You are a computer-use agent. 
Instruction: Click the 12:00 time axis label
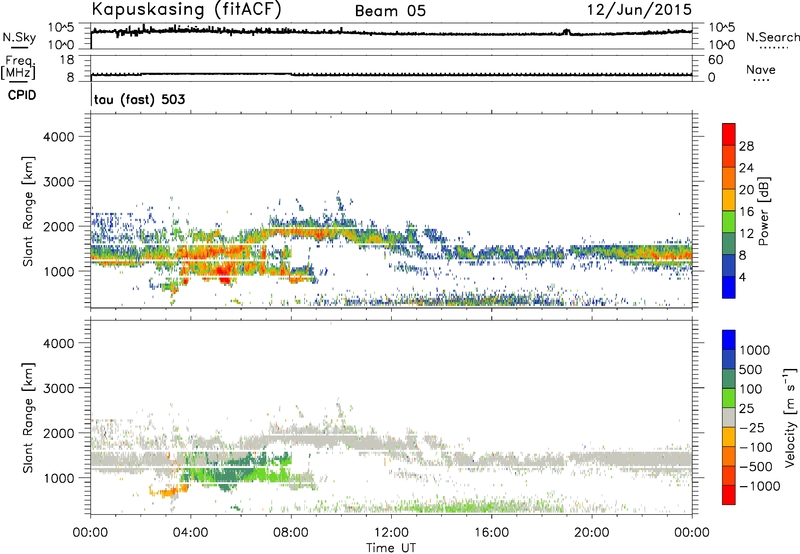coord(391,533)
